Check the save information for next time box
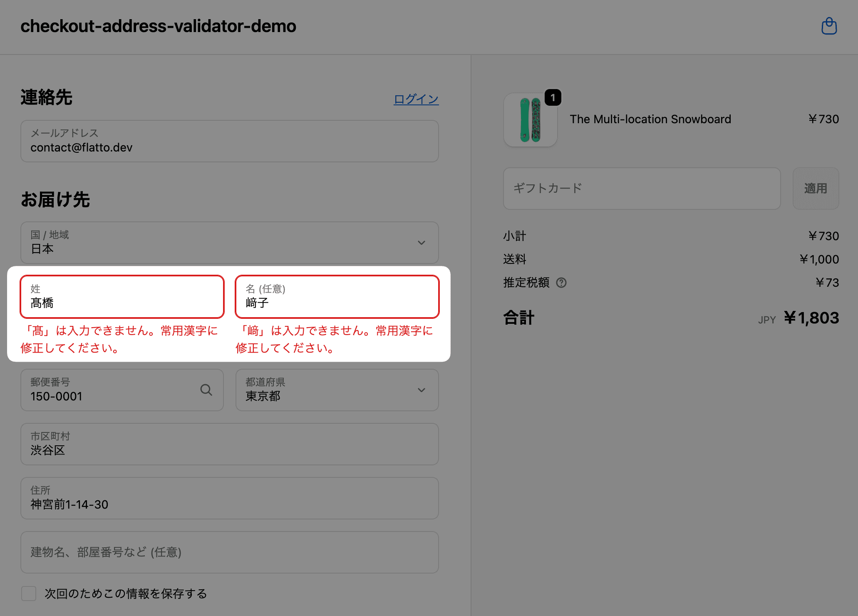 coord(29,594)
